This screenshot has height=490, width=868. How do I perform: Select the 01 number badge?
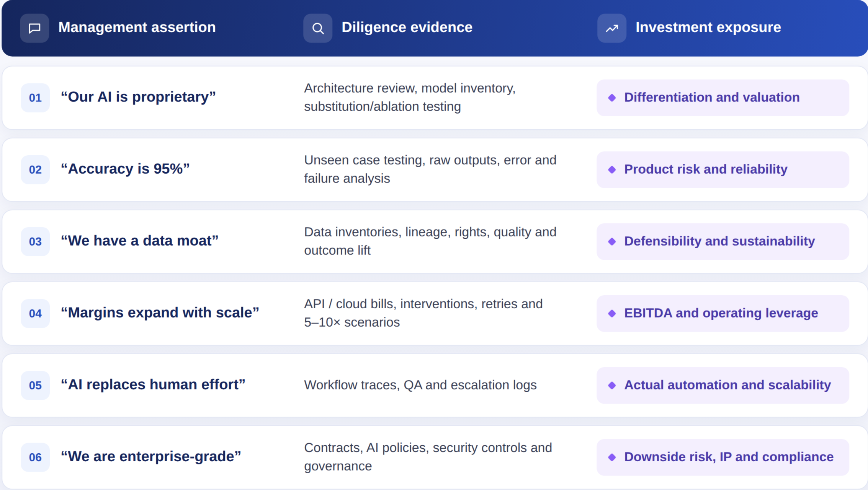pos(35,98)
